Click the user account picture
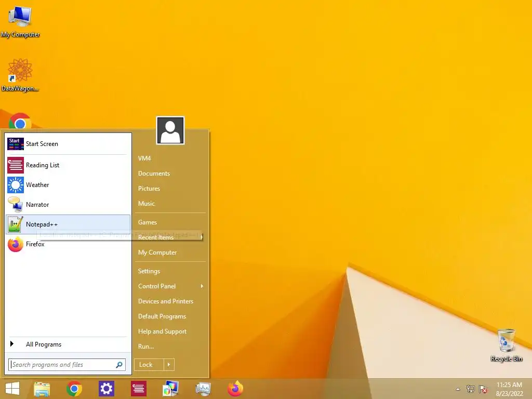532x399 pixels. [170, 130]
